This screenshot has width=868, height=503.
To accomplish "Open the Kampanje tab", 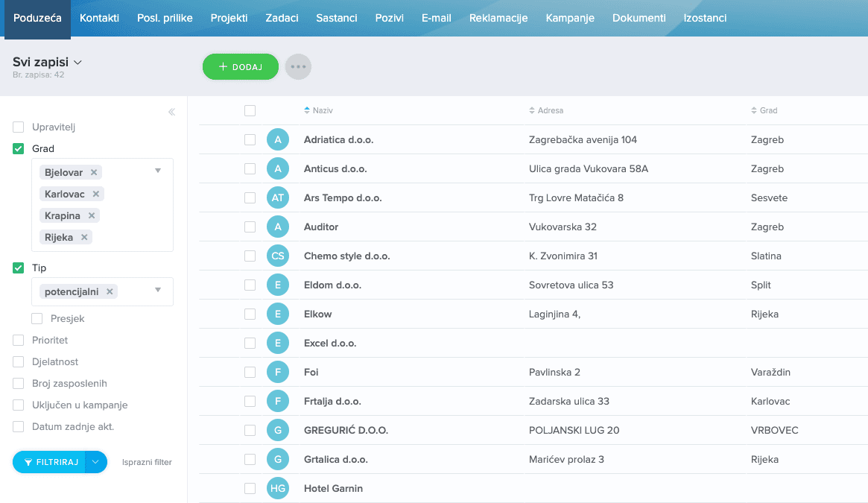I will point(570,19).
